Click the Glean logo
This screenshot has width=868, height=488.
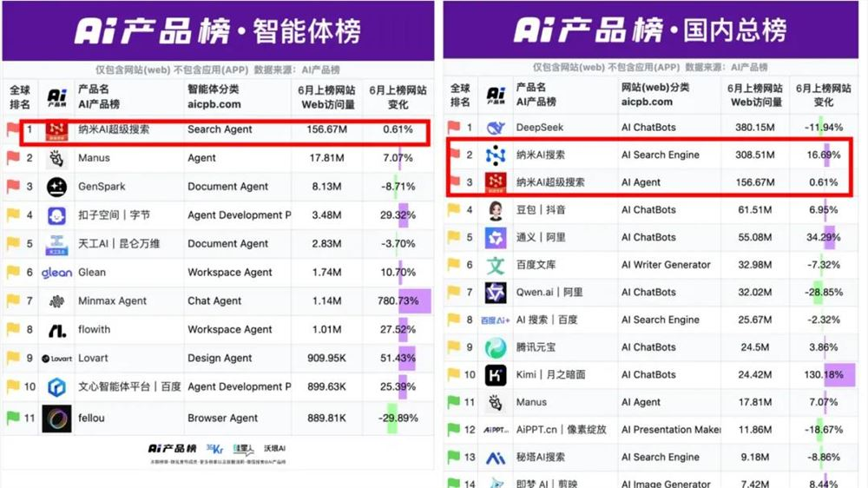(x=56, y=273)
